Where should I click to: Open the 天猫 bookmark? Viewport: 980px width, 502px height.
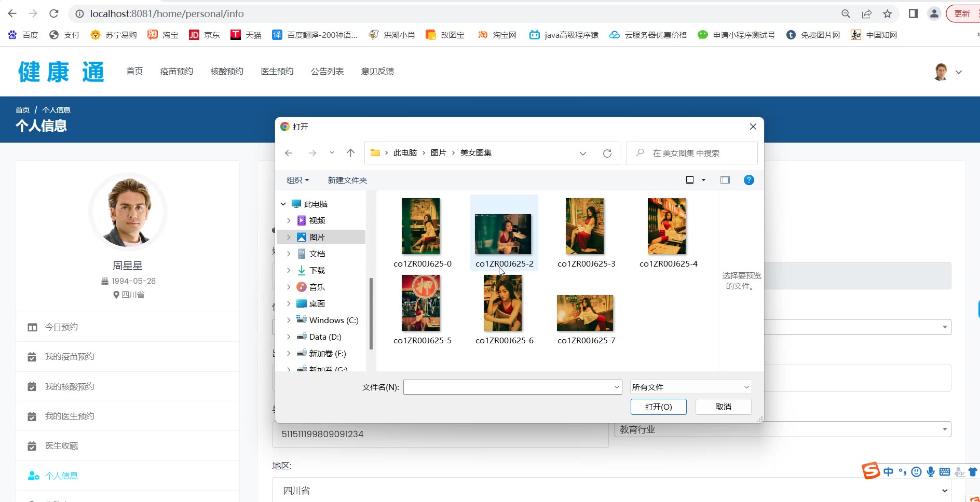tap(246, 35)
